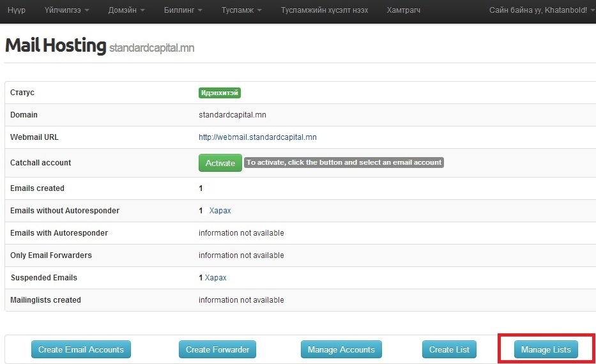596x364 pixels.
Task: Open Manage Accounts
Action: tap(341, 349)
